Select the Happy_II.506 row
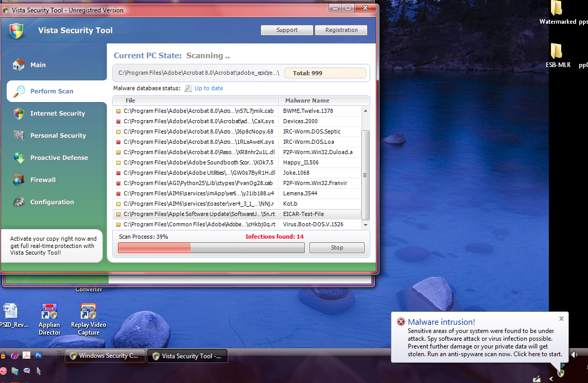The height and width of the screenshot is (383, 588). point(237,162)
